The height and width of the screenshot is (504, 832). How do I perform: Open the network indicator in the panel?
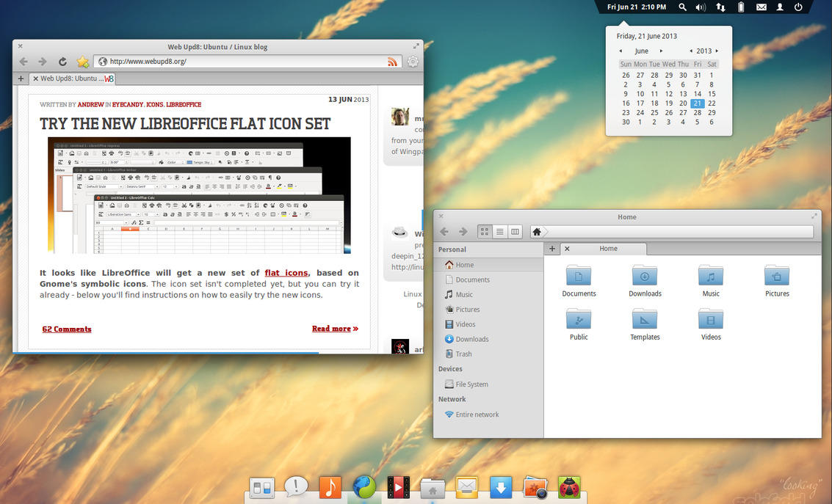720,7
